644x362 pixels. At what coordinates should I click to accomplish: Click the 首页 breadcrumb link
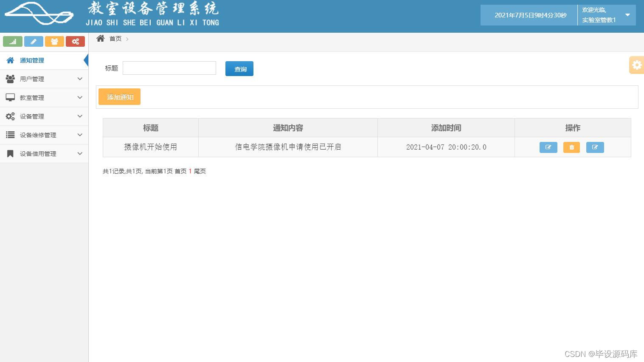click(115, 39)
